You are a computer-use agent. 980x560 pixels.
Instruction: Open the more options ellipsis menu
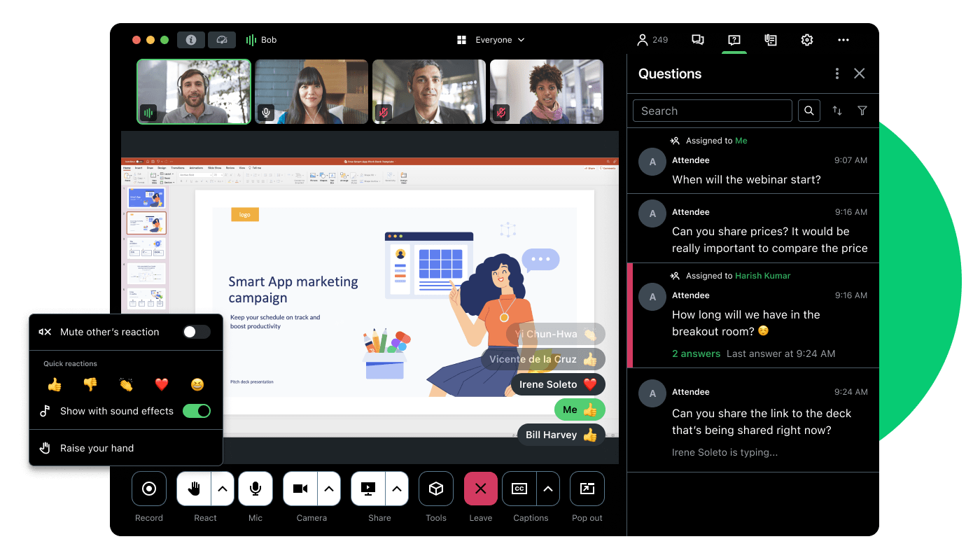click(843, 40)
